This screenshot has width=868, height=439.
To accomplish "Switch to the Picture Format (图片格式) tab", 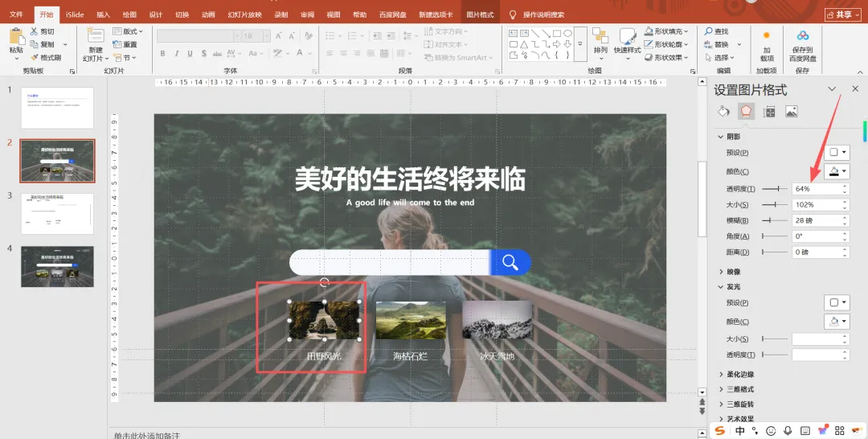I will pyautogui.click(x=480, y=14).
